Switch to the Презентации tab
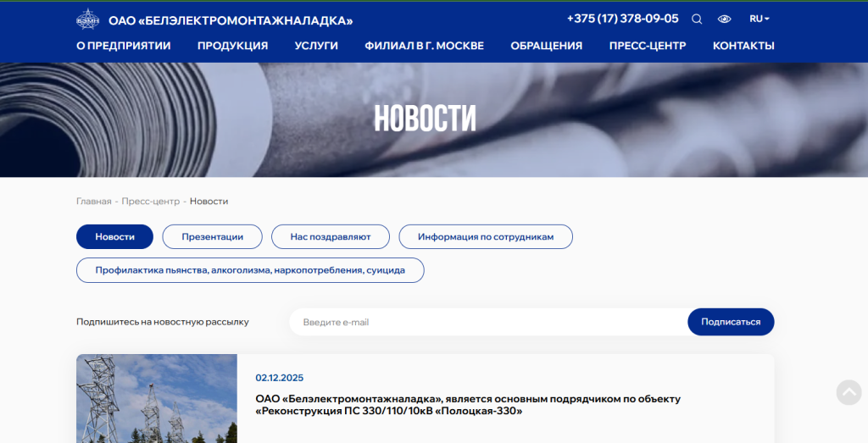Image resolution: width=868 pixels, height=443 pixels. point(213,236)
